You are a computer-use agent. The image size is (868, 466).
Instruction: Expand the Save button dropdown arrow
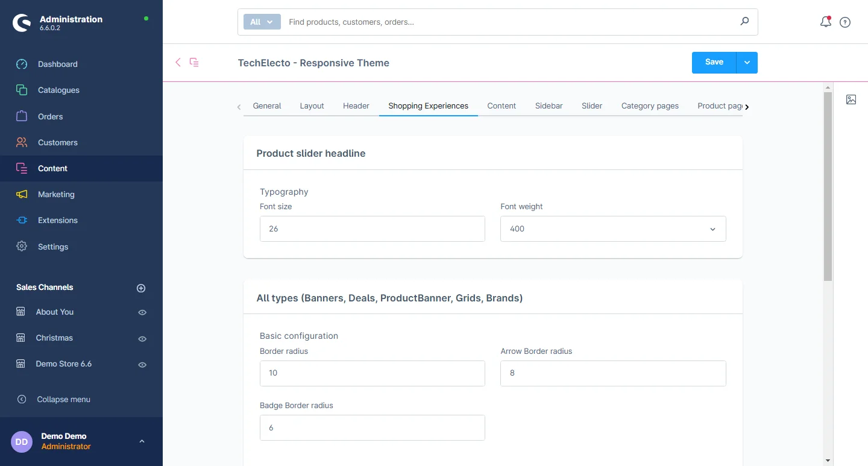pyautogui.click(x=747, y=63)
